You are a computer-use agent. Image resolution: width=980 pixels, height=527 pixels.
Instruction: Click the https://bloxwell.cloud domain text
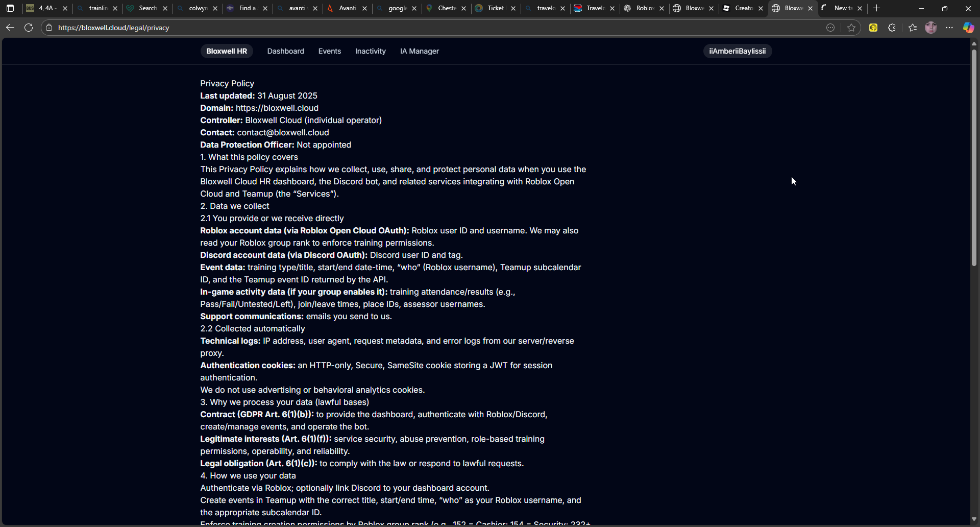[277, 108]
